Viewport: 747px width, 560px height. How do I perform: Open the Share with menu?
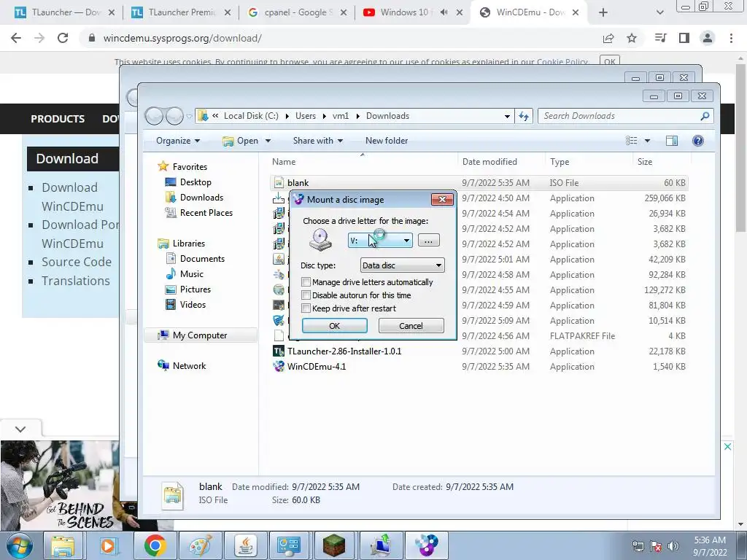(x=318, y=141)
